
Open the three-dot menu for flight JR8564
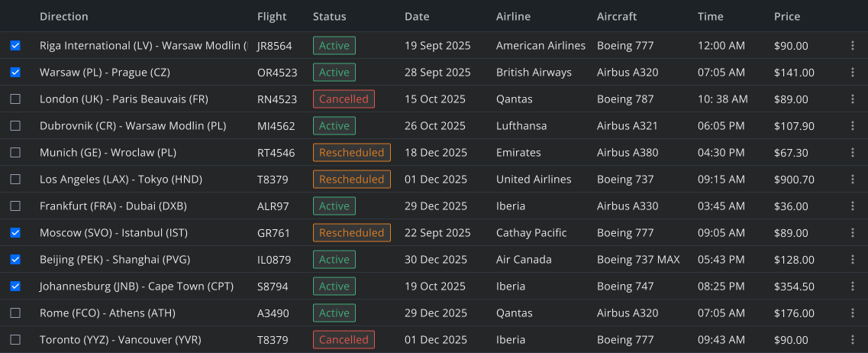pos(853,45)
